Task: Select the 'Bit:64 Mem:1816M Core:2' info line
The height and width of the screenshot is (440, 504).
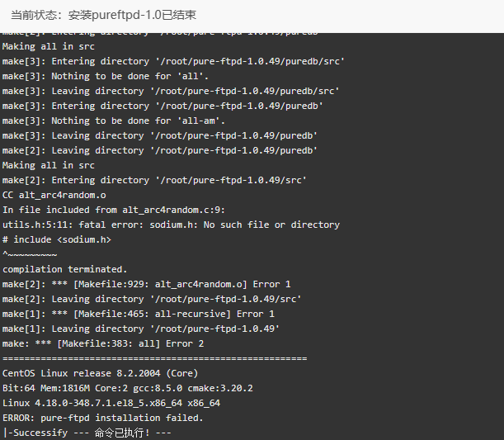Action: pos(128,388)
